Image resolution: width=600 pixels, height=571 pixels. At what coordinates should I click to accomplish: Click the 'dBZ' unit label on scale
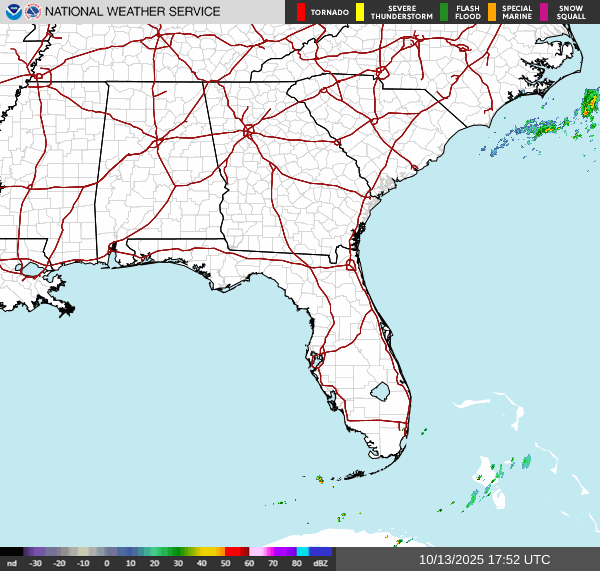tap(320, 563)
